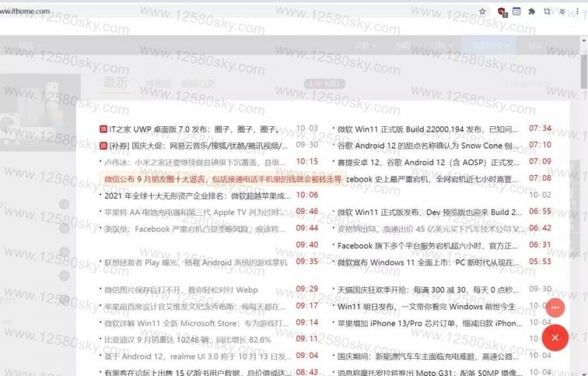
Task: Open the Extensions puzzle-piece menu
Action: click(x=531, y=12)
